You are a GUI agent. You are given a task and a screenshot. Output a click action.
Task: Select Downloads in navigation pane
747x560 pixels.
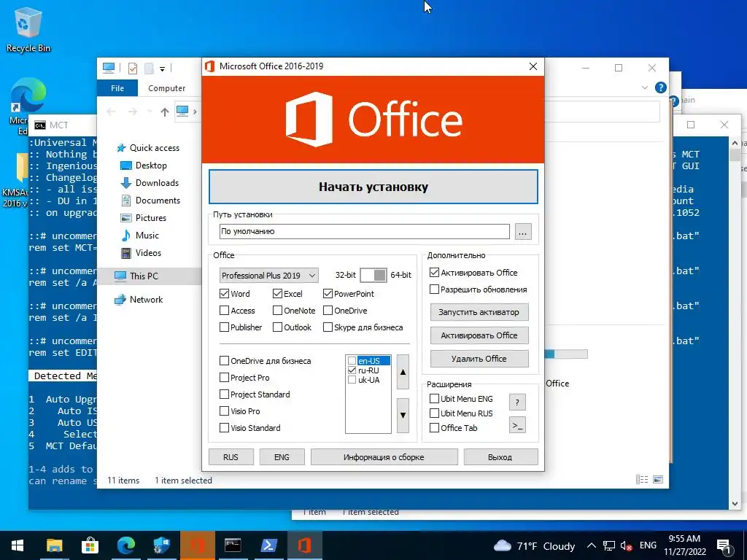[x=150, y=183]
